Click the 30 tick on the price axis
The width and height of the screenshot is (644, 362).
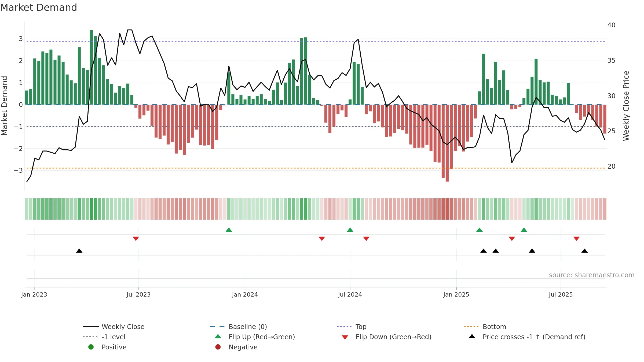click(x=612, y=96)
